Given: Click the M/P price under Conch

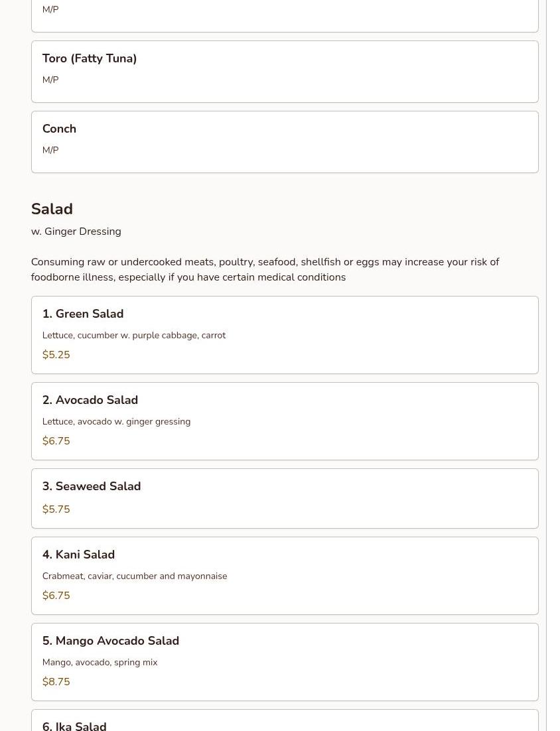Looking at the screenshot, I should click(50, 150).
